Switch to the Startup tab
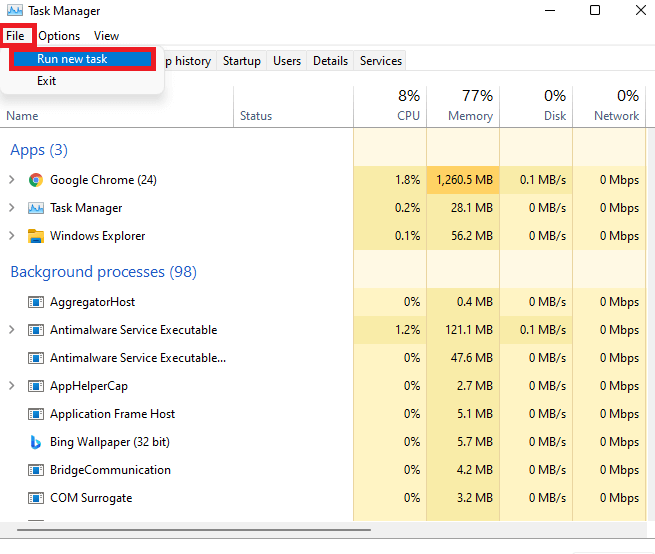Screen dimensions: 655x554 (241, 61)
